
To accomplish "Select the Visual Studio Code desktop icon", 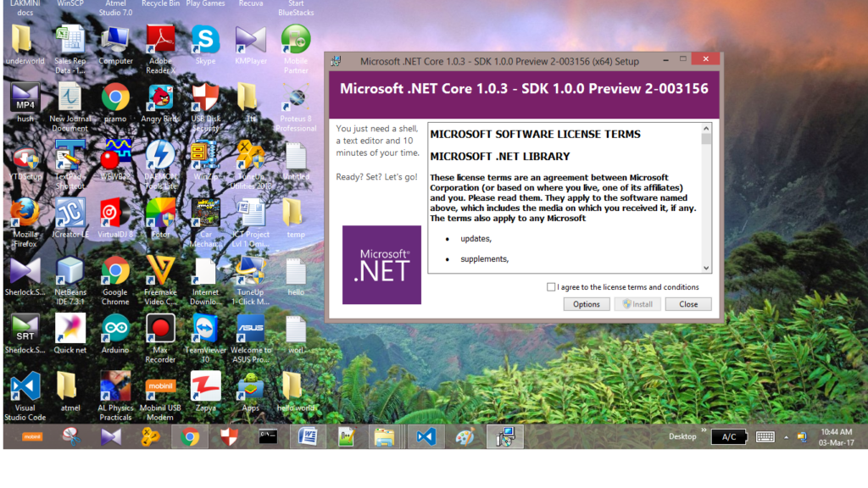I will pyautogui.click(x=25, y=396).
